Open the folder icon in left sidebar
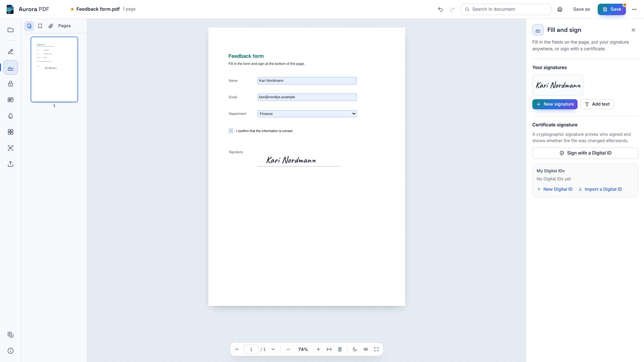The height and width of the screenshot is (362, 644). 11,30
